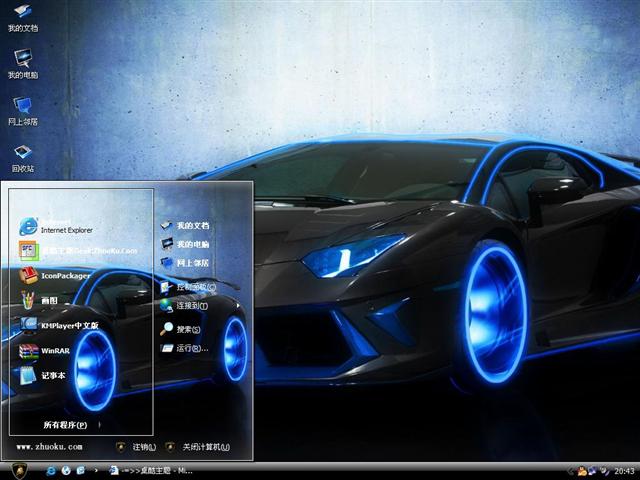Open 我的文档 in start menu right column

(x=184, y=225)
